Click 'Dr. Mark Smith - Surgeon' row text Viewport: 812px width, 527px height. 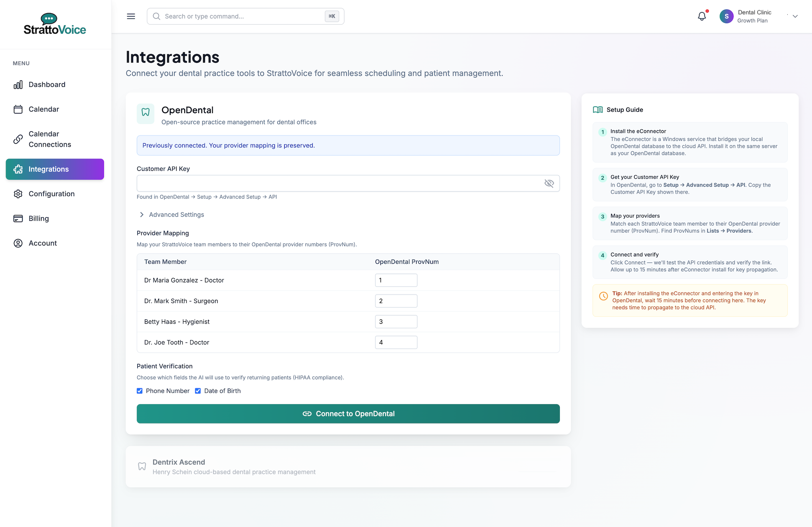181,301
